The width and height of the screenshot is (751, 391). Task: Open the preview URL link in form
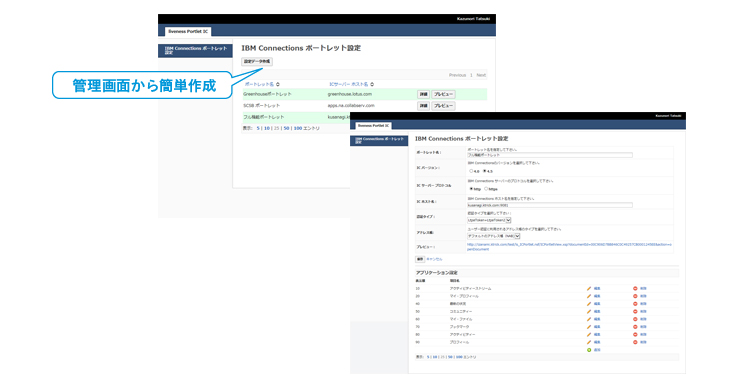coord(569,247)
